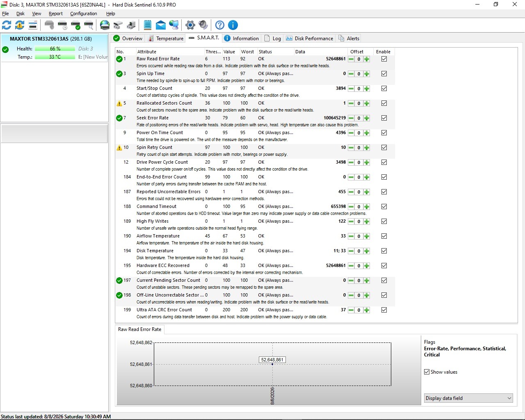Image resolution: width=525 pixels, height=420 pixels.
Task: Toggle Enable checkbox for Hardware ECC Recovered
Action: [384, 266]
